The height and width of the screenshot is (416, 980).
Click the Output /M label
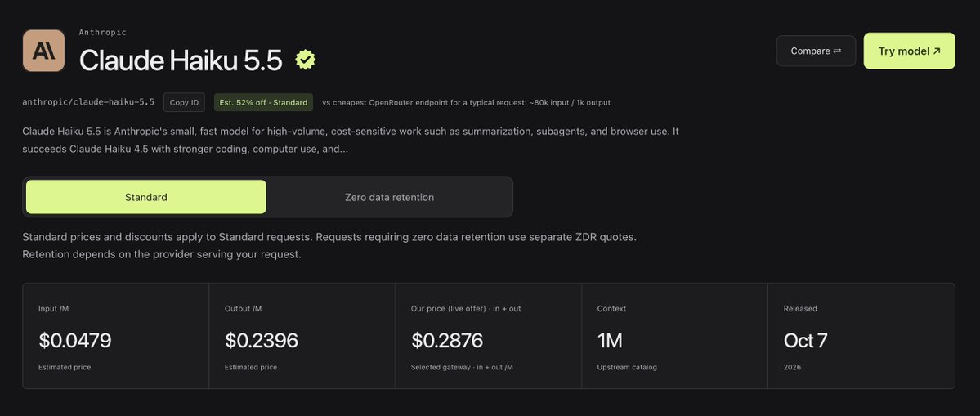pos(243,309)
